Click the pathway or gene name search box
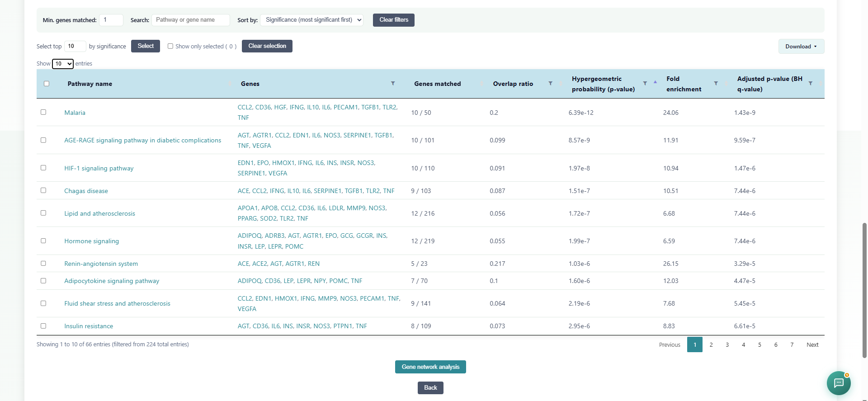This screenshot has height=401, width=868. (191, 20)
